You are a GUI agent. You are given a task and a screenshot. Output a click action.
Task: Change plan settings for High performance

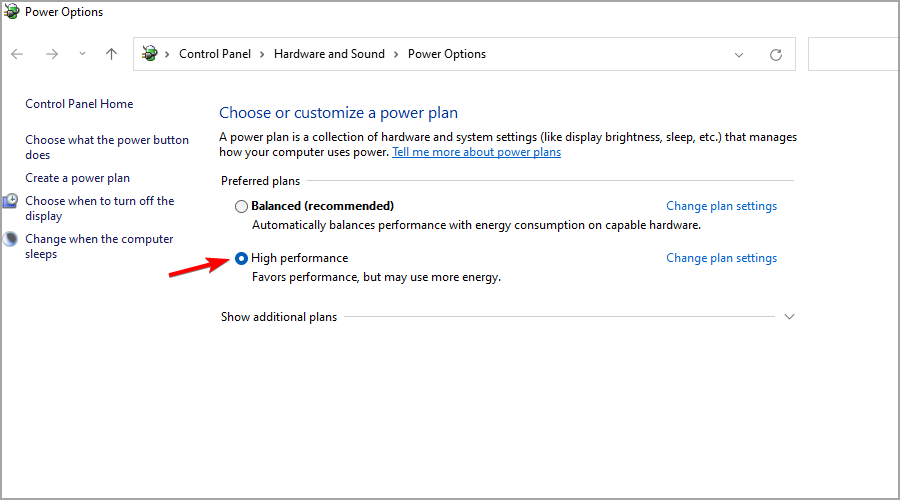tap(721, 258)
